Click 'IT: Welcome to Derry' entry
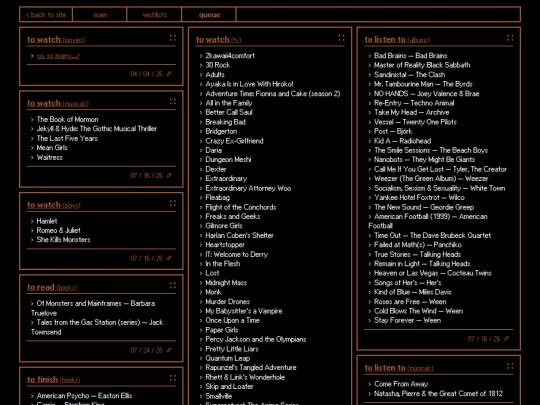This screenshot has width=540, height=405. point(237,255)
